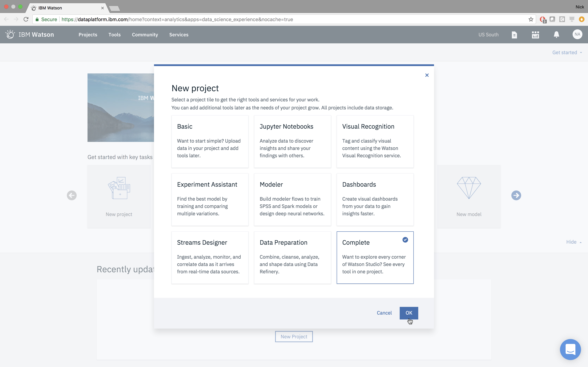This screenshot has width=588, height=367.
Task: Toggle the Jupyter Notebooks project tile
Action: [293, 142]
